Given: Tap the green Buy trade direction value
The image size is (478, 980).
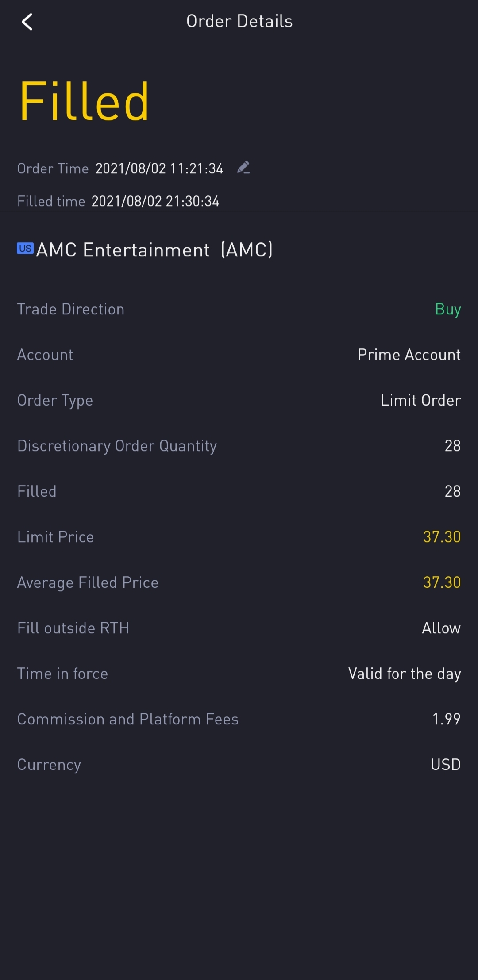Looking at the screenshot, I should 447,309.
